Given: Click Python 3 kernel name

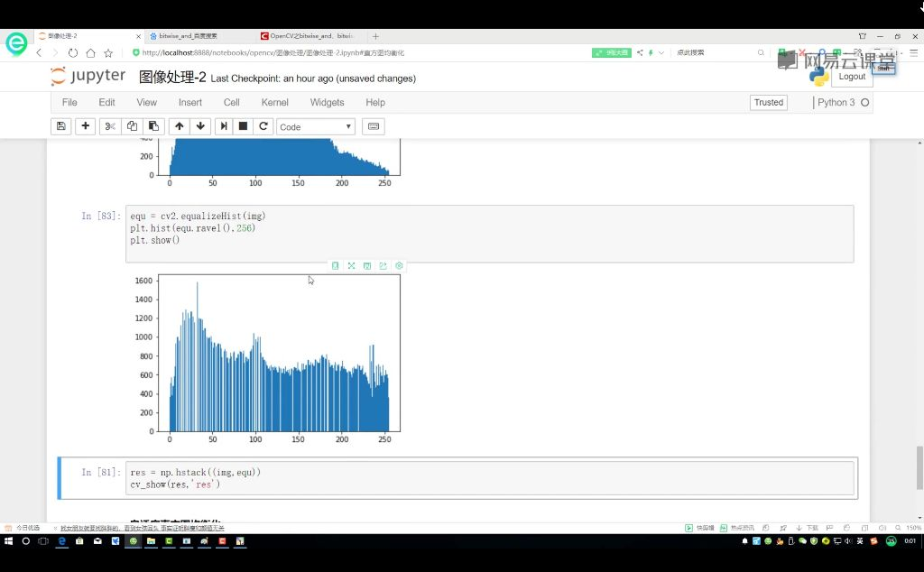Looking at the screenshot, I should click(x=836, y=103).
